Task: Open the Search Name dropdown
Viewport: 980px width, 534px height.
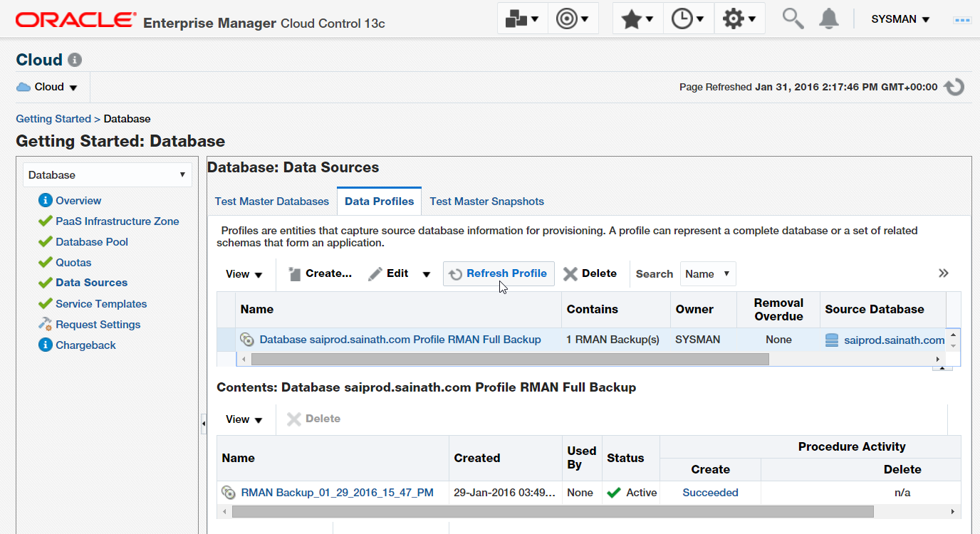Action: (x=708, y=274)
